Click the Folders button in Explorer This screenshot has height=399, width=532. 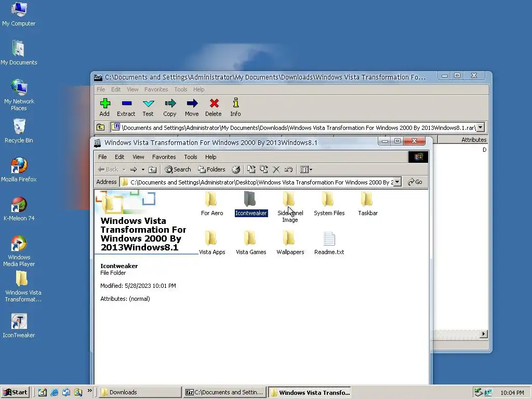212,169
